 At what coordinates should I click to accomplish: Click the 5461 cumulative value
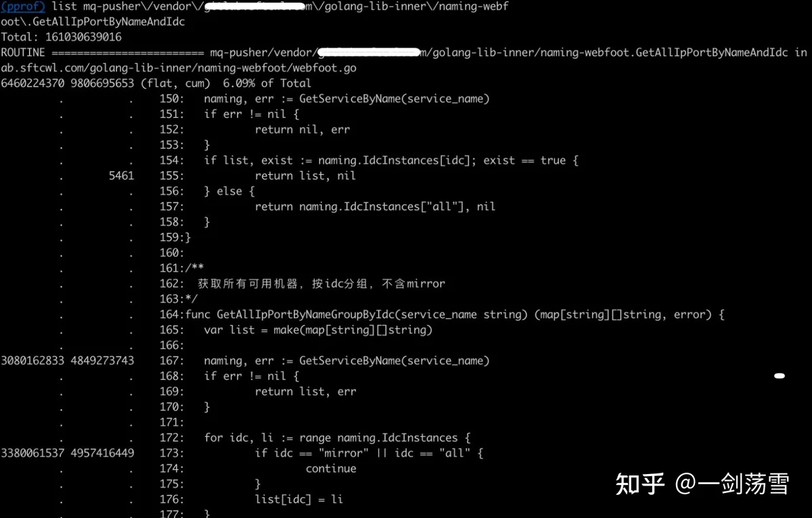coord(121,176)
